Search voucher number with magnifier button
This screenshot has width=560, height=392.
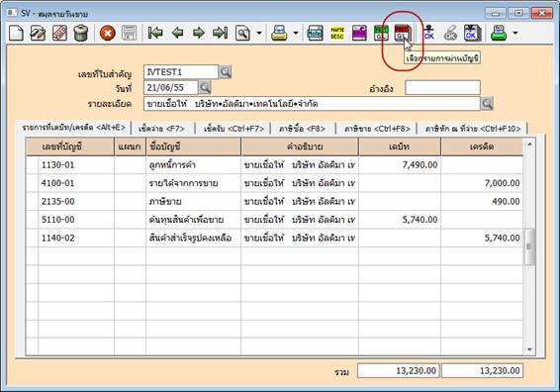[225, 72]
